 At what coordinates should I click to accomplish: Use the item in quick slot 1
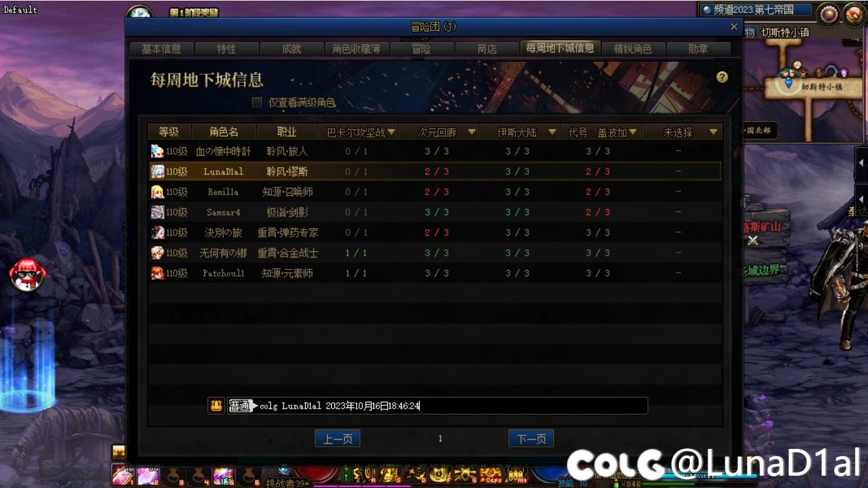122,475
